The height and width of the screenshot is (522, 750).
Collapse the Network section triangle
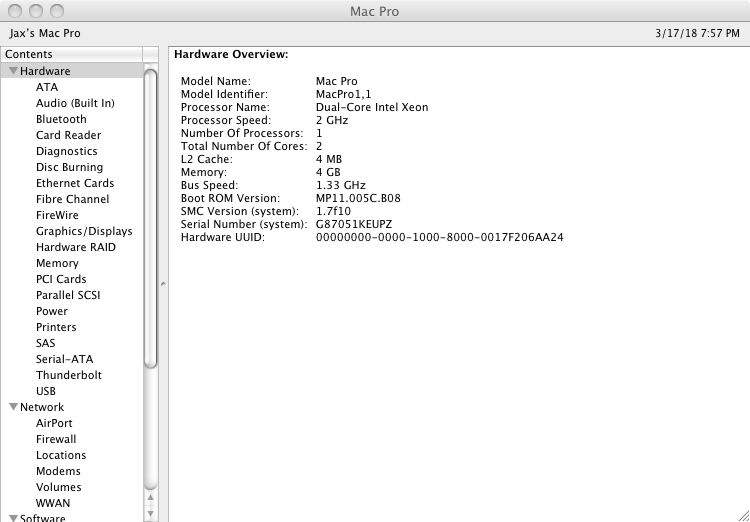pos(14,407)
